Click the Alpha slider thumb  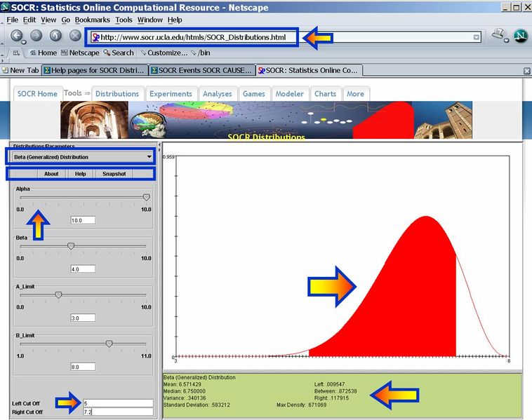[x=146, y=197]
